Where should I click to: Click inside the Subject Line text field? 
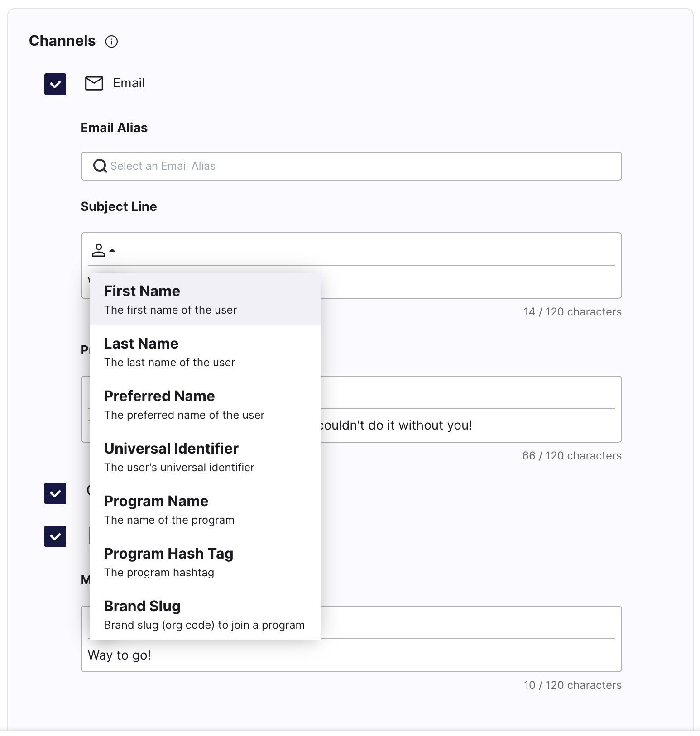[x=453, y=281]
